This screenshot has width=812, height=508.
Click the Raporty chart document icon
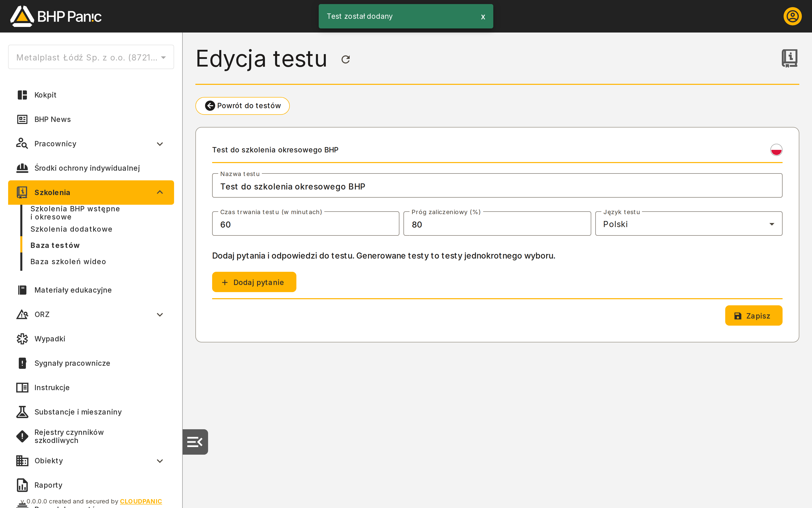coord(22,485)
